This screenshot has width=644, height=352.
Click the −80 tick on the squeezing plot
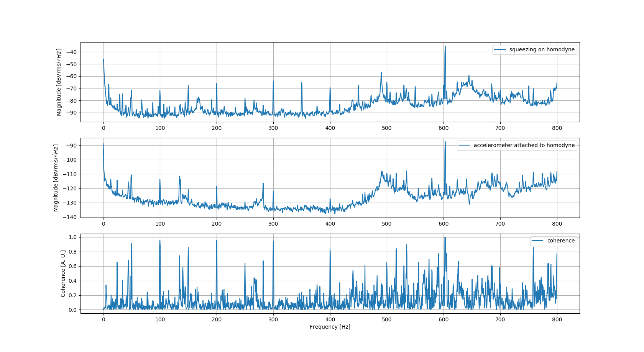pyautogui.click(x=71, y=100)
